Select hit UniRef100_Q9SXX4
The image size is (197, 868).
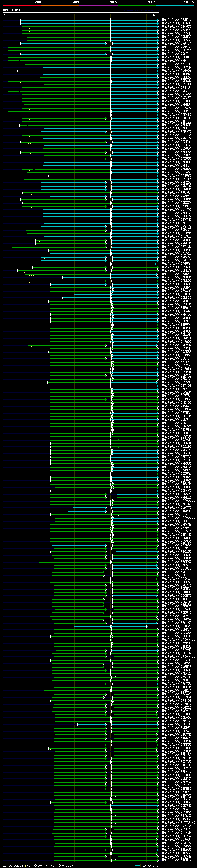(x=177, y=84)
